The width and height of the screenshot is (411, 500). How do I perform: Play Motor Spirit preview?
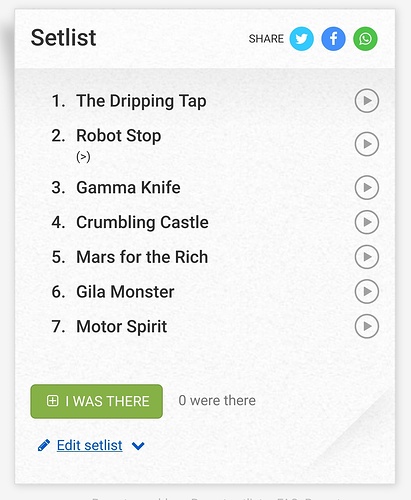tap(367, 326)
